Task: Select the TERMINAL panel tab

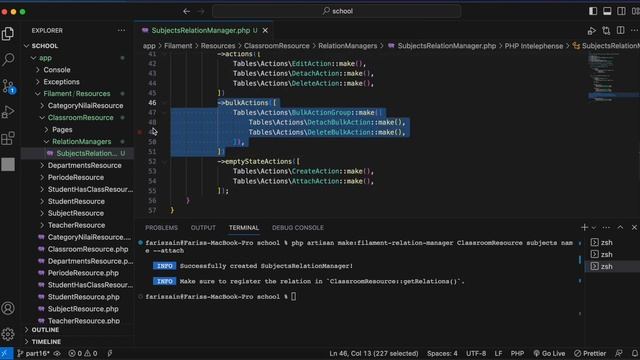Action: click(x=244, y=227)
